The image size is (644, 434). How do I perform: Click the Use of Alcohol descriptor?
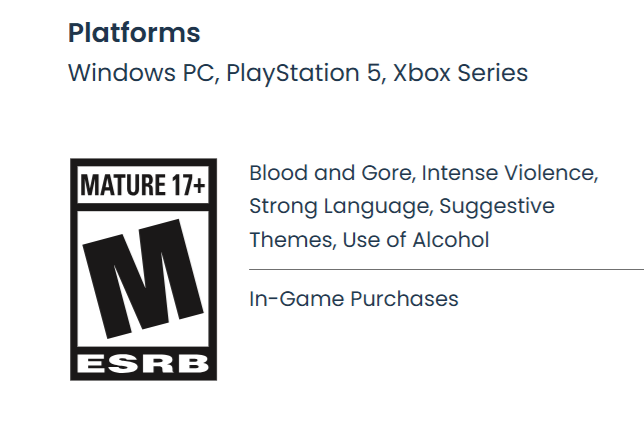(x=415, y=239)
